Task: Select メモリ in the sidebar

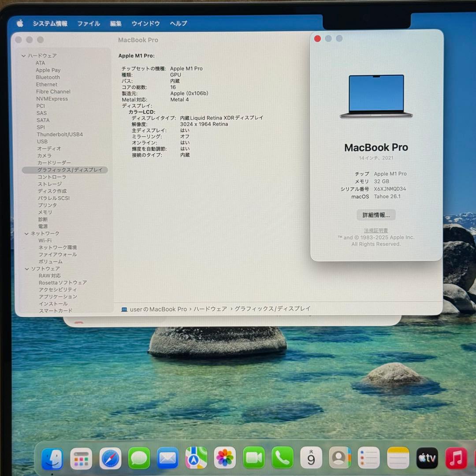Action: (45, 212)
